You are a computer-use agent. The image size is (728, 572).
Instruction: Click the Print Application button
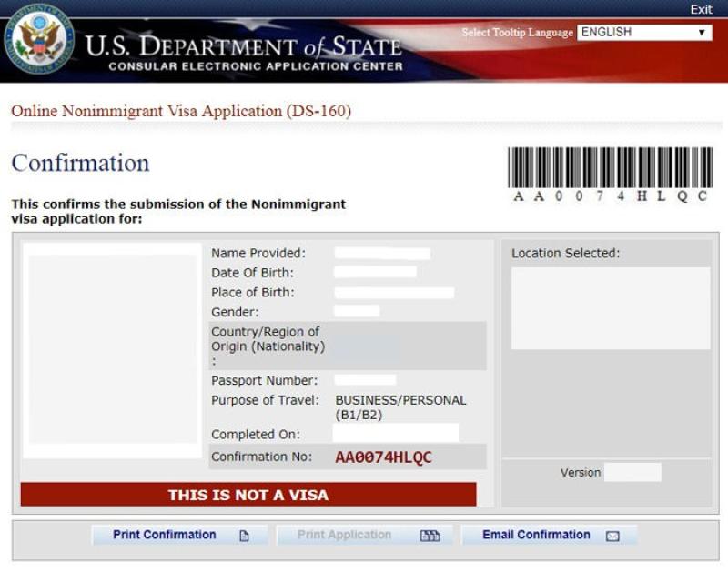pos(365,535)
